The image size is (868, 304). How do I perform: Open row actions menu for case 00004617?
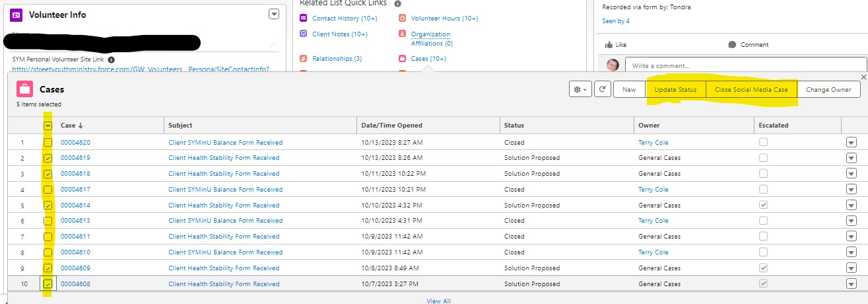(851, 190)
